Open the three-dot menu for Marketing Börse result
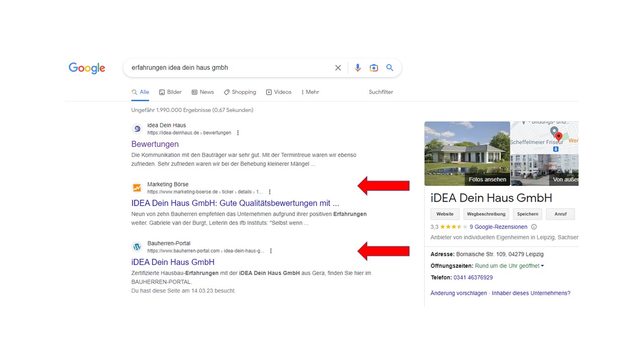 270,192
